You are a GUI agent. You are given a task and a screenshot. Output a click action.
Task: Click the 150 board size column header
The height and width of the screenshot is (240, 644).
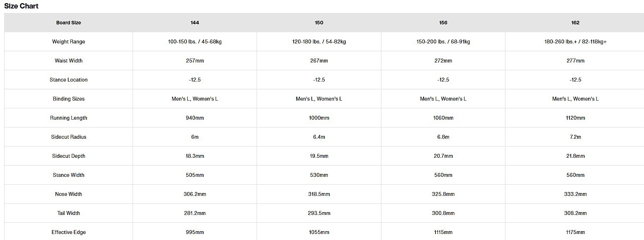319,23
